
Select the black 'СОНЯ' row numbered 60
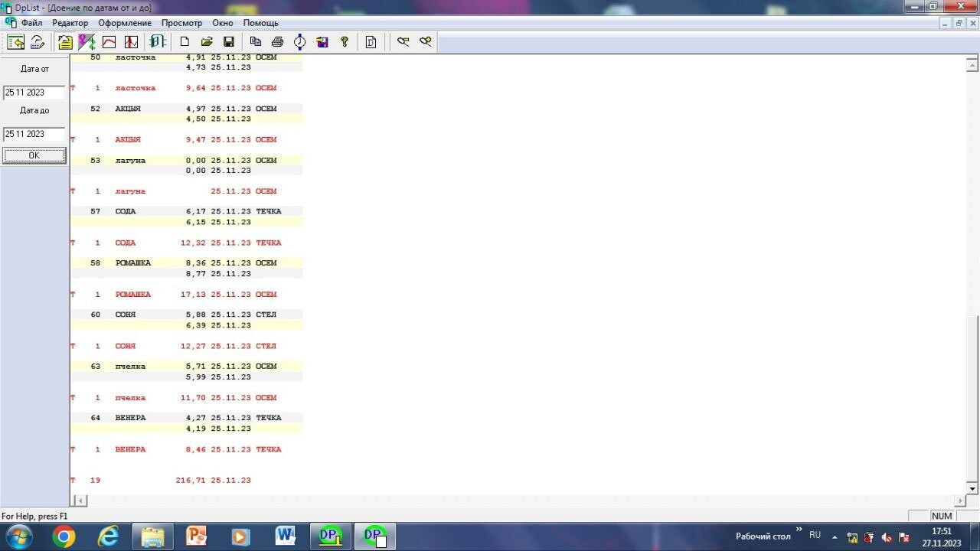186,315
